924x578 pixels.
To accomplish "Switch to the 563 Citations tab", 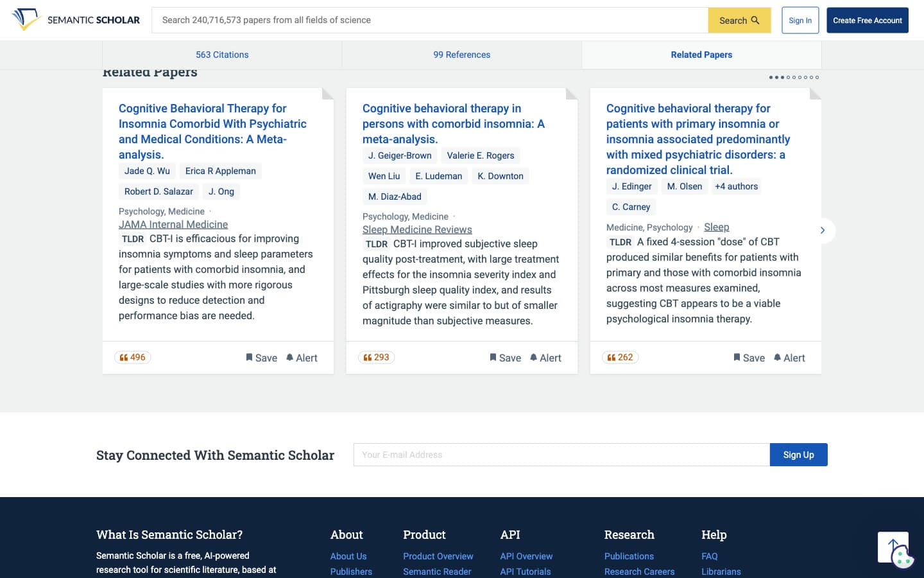I will [x=222, y=55].
